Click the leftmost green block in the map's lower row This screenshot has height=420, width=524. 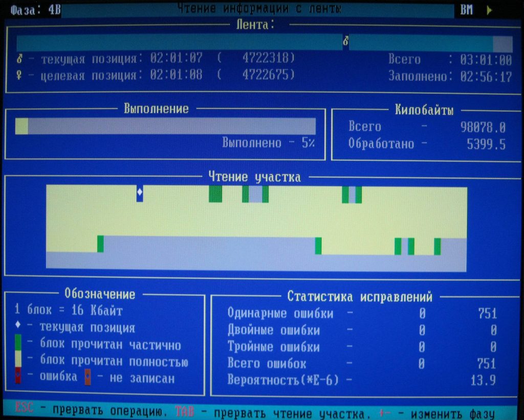pyautogui.click(x=100, y=244)
